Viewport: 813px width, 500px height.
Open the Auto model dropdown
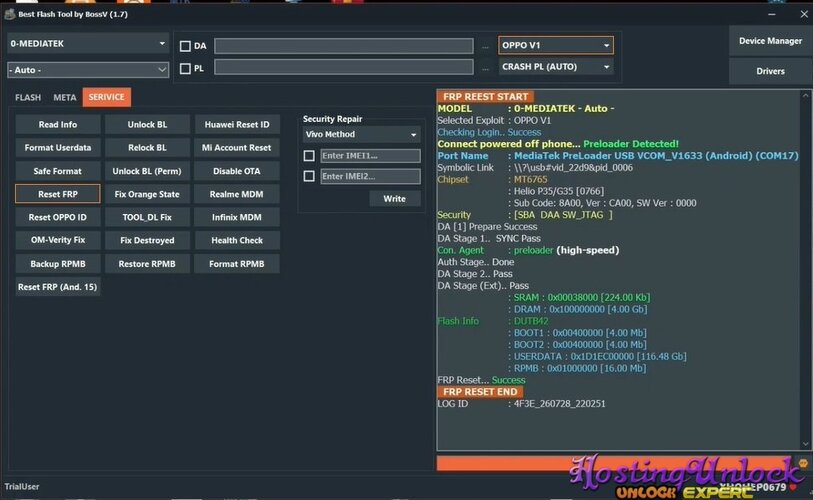point(88,70)
